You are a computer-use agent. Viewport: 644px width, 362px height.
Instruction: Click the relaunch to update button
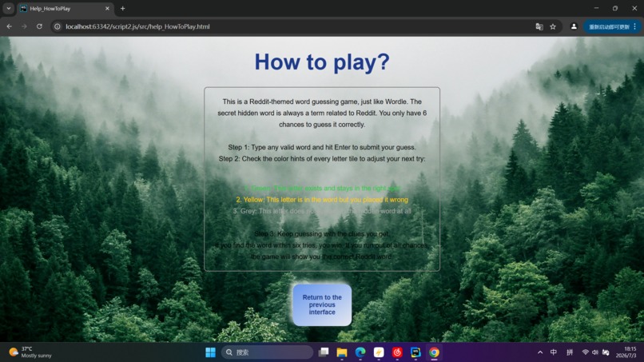pyautogui.click(x=609, y=26)
